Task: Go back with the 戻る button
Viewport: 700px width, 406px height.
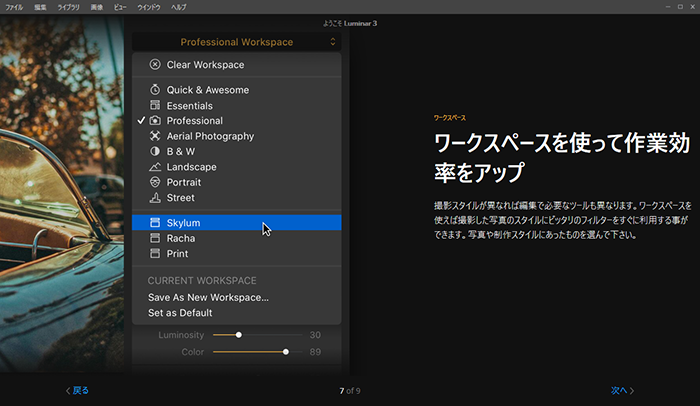Action: point(77,390)
